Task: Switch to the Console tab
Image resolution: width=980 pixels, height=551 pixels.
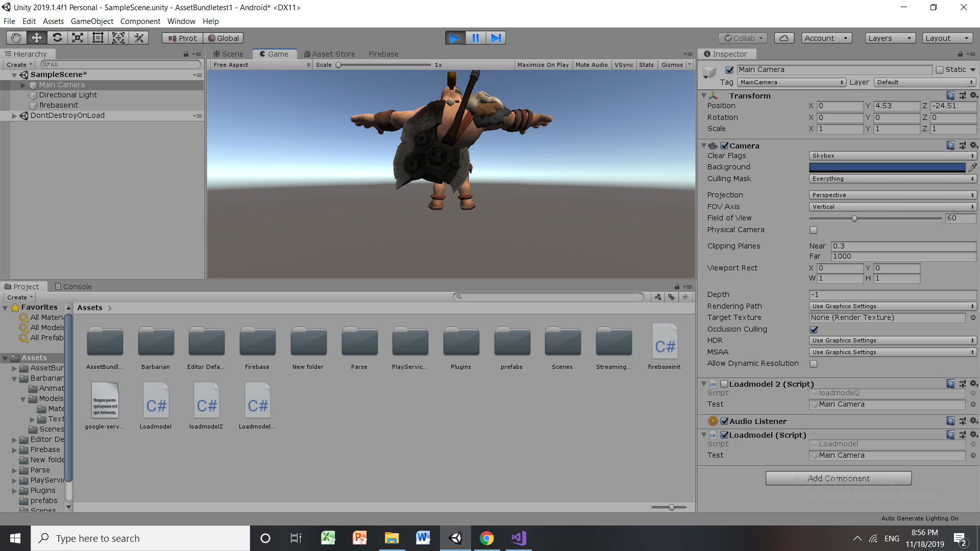Action: (73, 287)
